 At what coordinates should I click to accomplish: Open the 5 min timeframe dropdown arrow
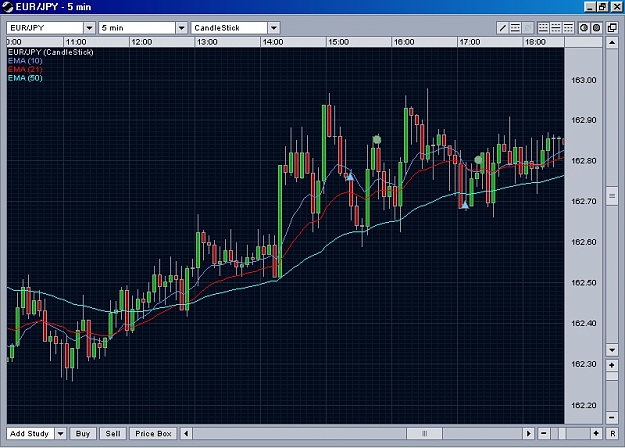pos(181,28)
